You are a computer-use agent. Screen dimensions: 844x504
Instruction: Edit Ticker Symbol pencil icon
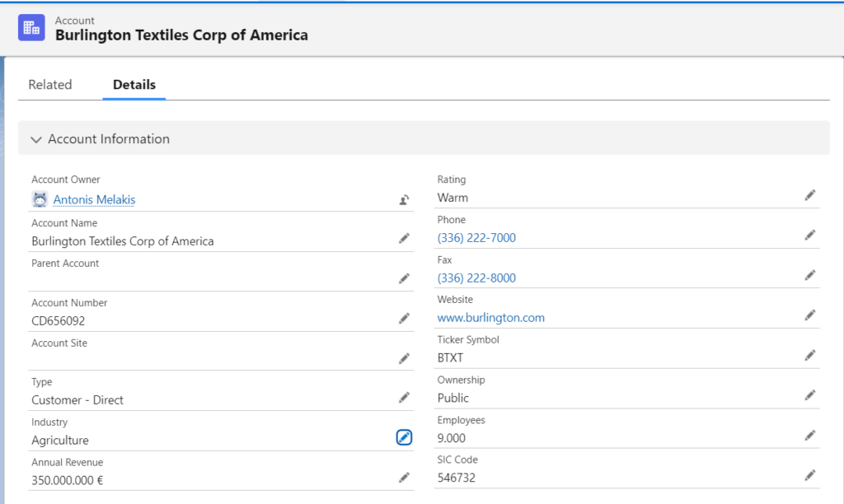coord(810,355)
